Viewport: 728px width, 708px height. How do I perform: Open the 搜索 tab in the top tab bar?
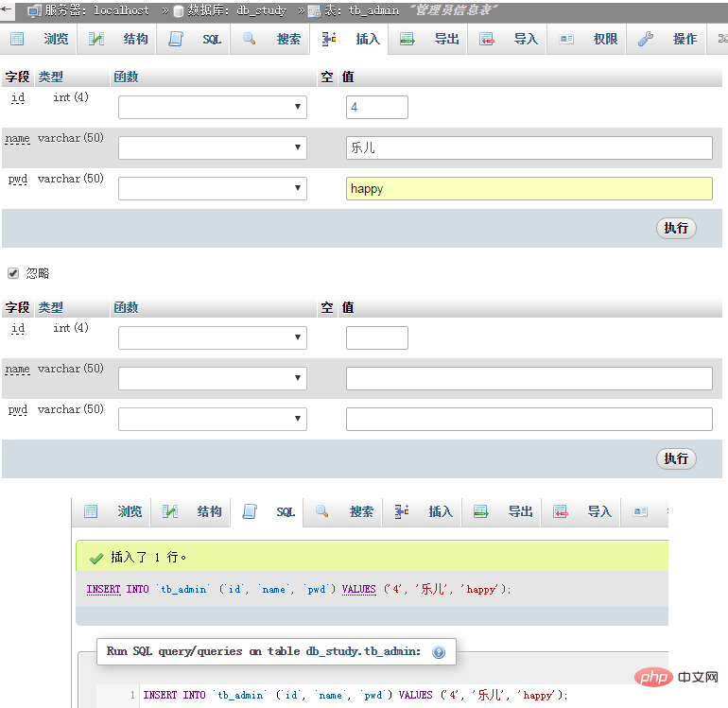(269, 39)
